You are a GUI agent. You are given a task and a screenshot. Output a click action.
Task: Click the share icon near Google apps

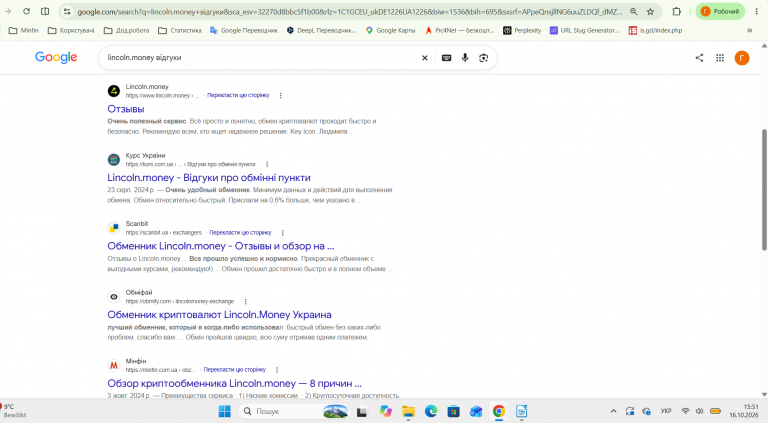(699, 58)
